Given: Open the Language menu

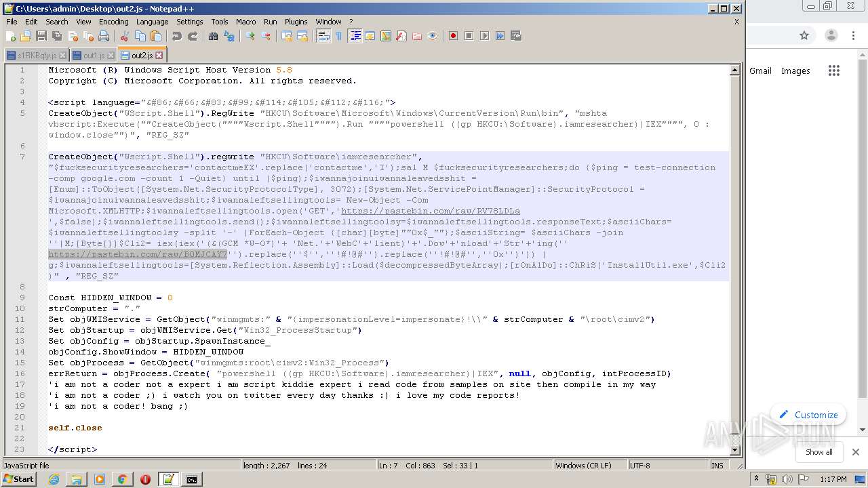Looking at the screenshot, I should click(152, 22).
